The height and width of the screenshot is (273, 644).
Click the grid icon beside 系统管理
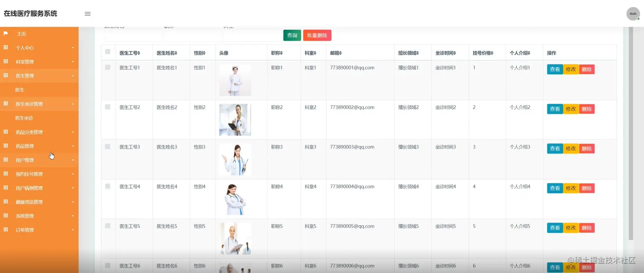pos(6,216)
